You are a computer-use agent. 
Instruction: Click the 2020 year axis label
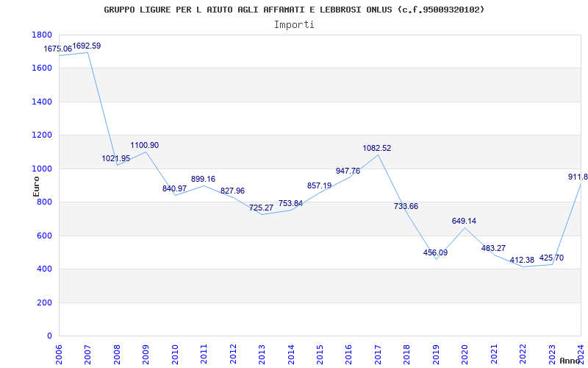point(465,355)
